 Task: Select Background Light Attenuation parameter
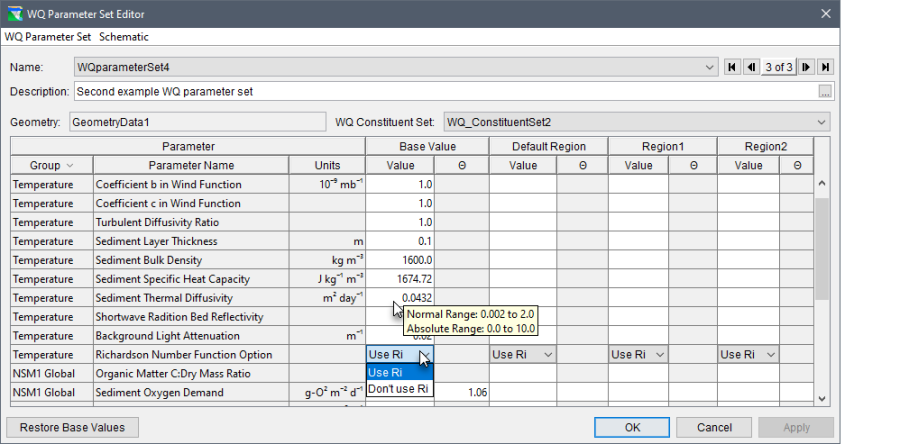click(191, 336)
